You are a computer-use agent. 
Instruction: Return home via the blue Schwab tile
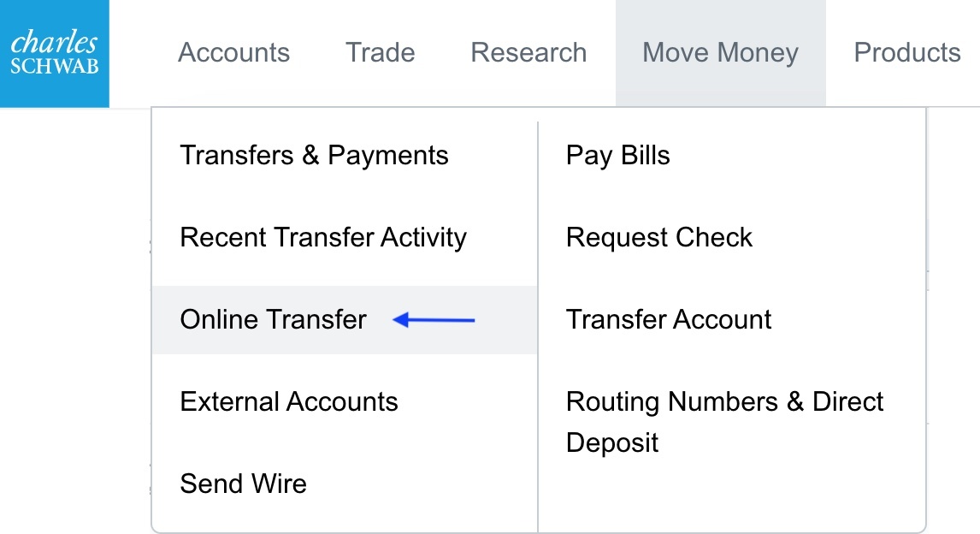coord(55,53)
